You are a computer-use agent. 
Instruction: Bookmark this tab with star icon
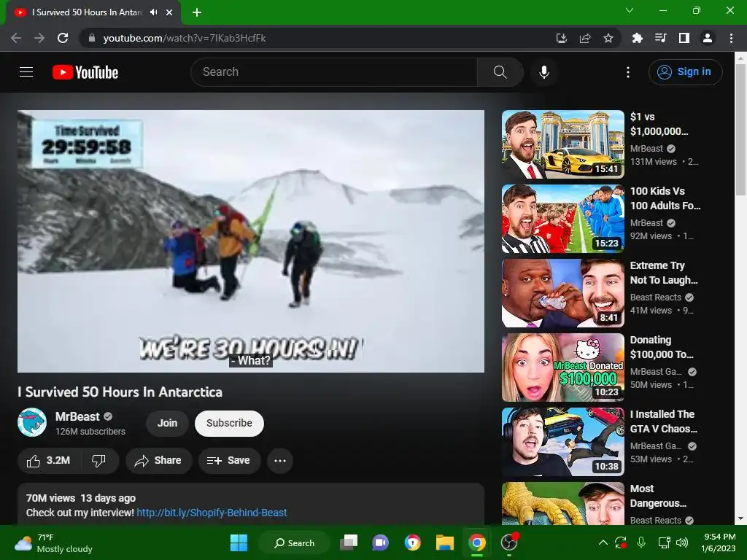(608, 38)
